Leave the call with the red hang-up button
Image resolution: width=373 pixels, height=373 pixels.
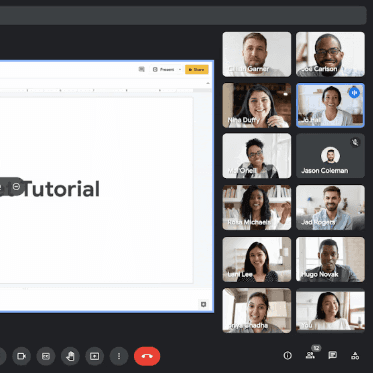(x=147, y=356)
